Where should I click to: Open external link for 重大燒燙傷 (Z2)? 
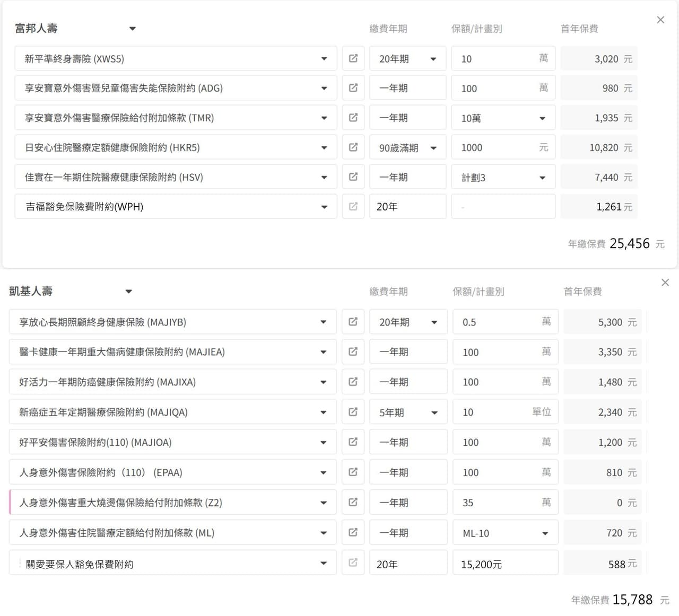353,503
